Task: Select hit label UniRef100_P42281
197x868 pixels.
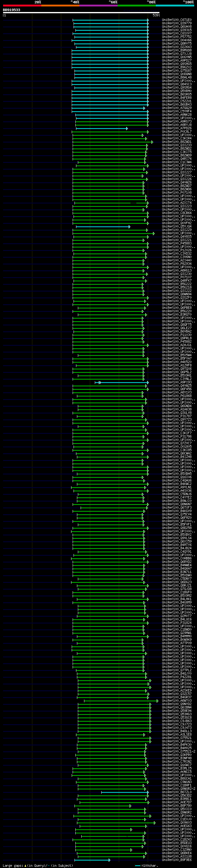Action: 177,676
